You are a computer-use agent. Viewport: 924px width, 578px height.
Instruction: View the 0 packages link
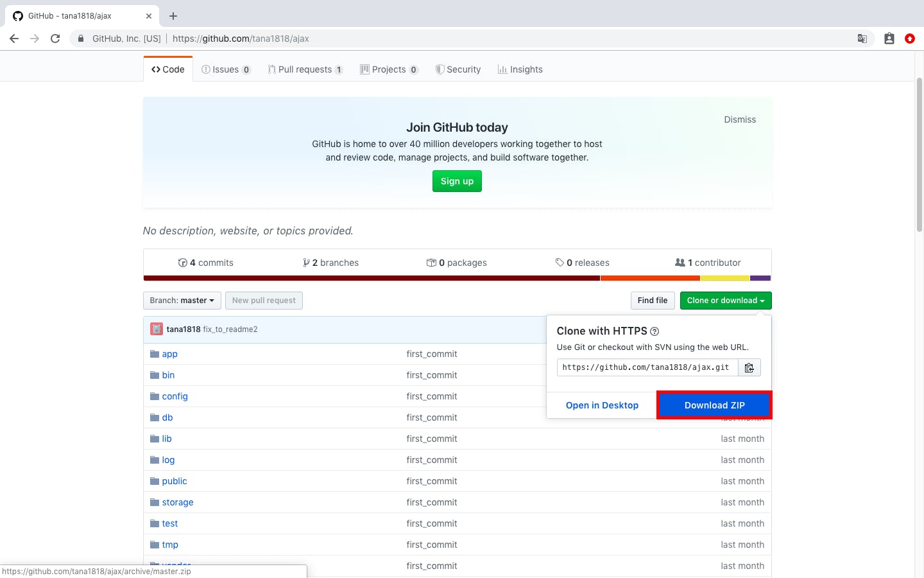(x=457, y=263)
